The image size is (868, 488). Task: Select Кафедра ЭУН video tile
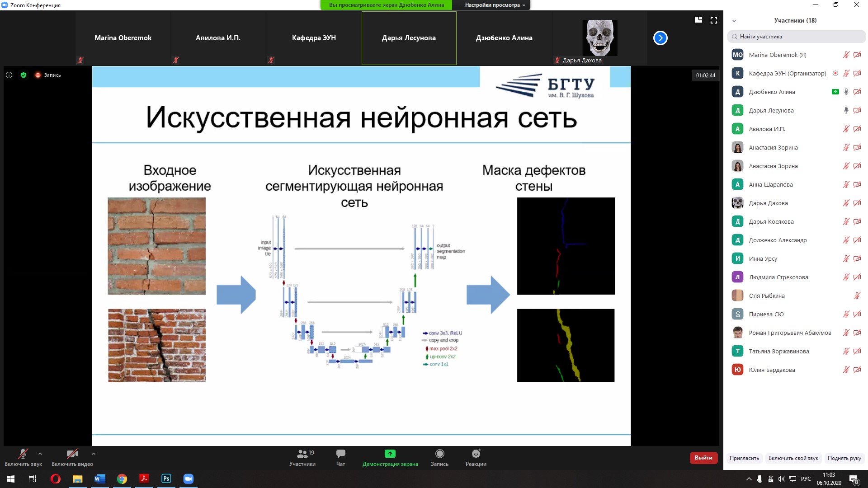pyautogui.click(x=314, y=38)
